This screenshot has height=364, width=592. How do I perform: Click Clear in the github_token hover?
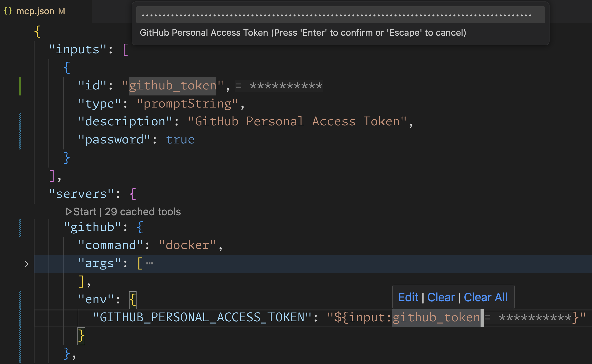[441, 297]
